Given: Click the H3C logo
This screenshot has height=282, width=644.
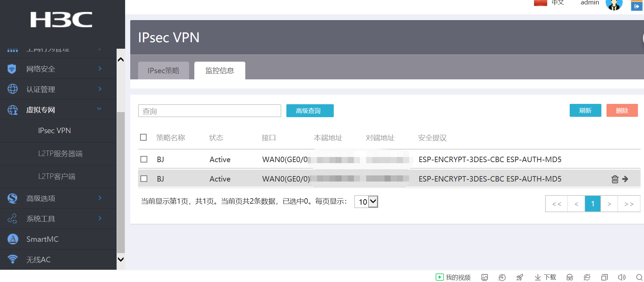Looking at the screenshot, I should pyautogui.click(x=61, y=20).
